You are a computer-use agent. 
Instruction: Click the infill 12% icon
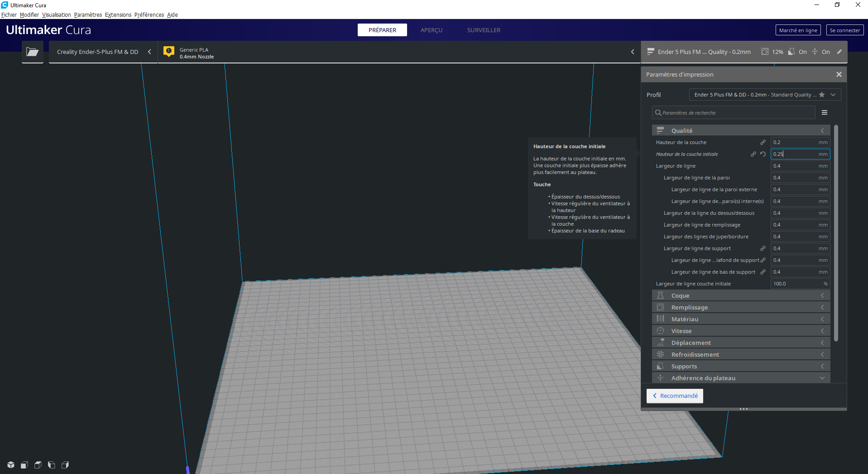pyautogui.click(x=765, y=52)
